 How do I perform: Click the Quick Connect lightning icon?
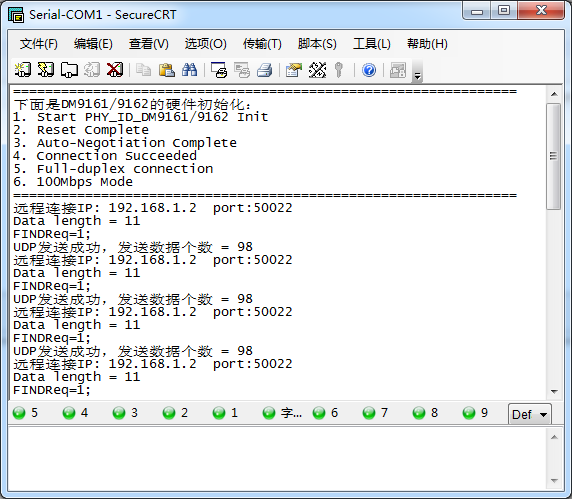pyautogui.click(x=46, y=70)
